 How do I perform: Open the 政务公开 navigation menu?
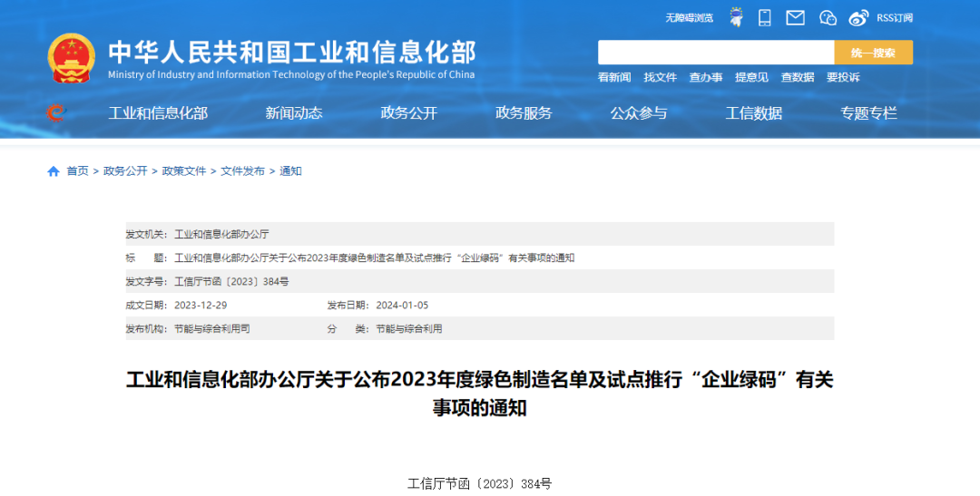coord(408,113)
